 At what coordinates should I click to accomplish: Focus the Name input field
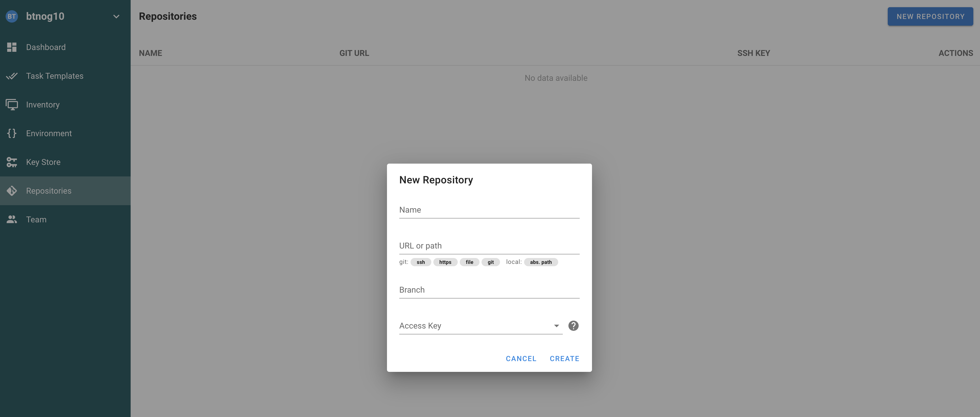point(489,210)
